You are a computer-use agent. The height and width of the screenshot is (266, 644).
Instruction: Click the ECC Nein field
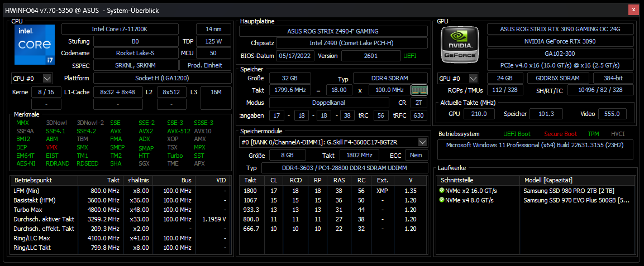tap(417, 155)
